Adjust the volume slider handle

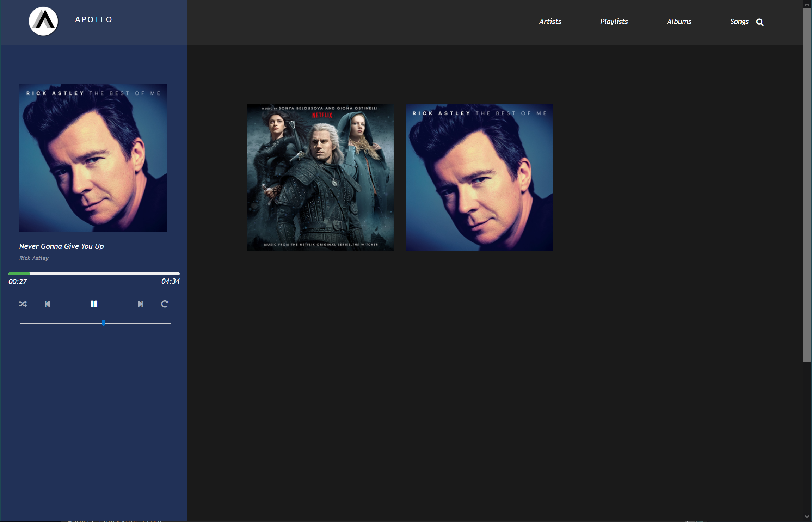104,323
